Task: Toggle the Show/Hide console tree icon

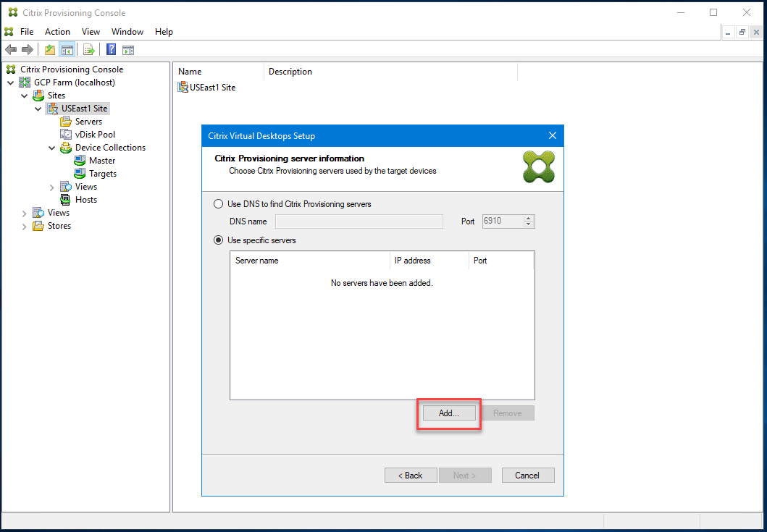Action: (x=66, y=49)
